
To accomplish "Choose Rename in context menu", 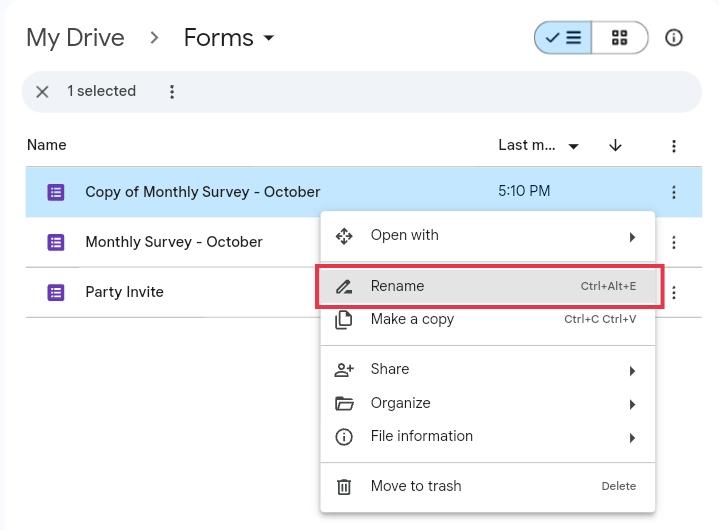I will point(487,286).
